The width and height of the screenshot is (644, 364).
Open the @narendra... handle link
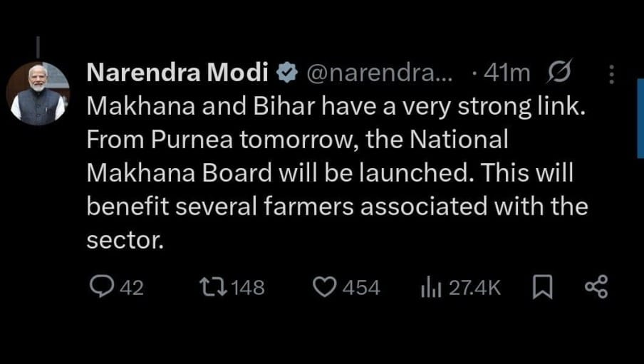378,73
